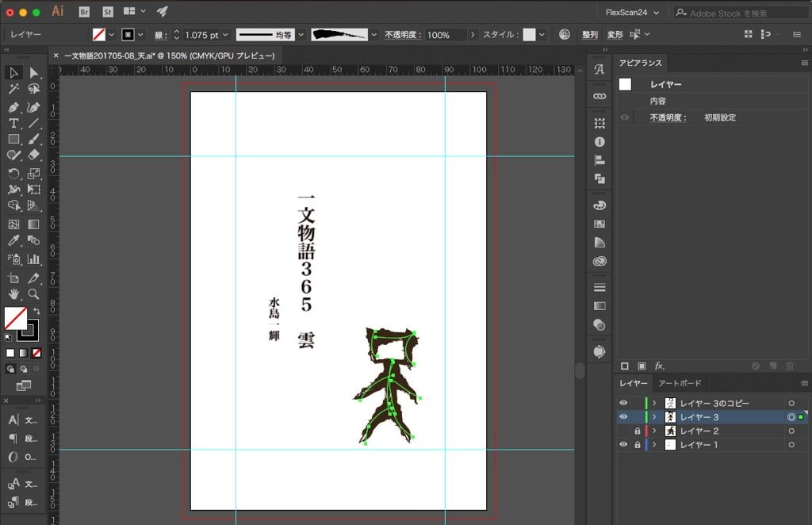Expand レイヤー 3のコピー layer contents
The image size is (812, 525).
(654, 403)
